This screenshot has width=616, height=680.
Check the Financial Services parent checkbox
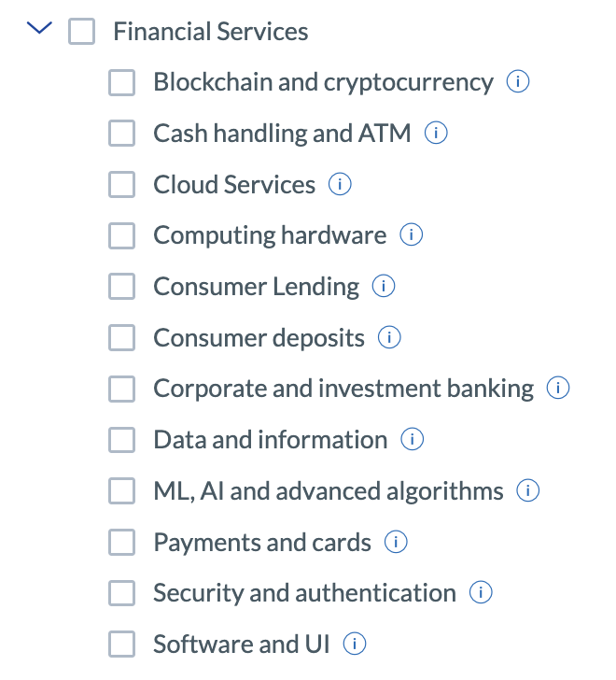82,32
